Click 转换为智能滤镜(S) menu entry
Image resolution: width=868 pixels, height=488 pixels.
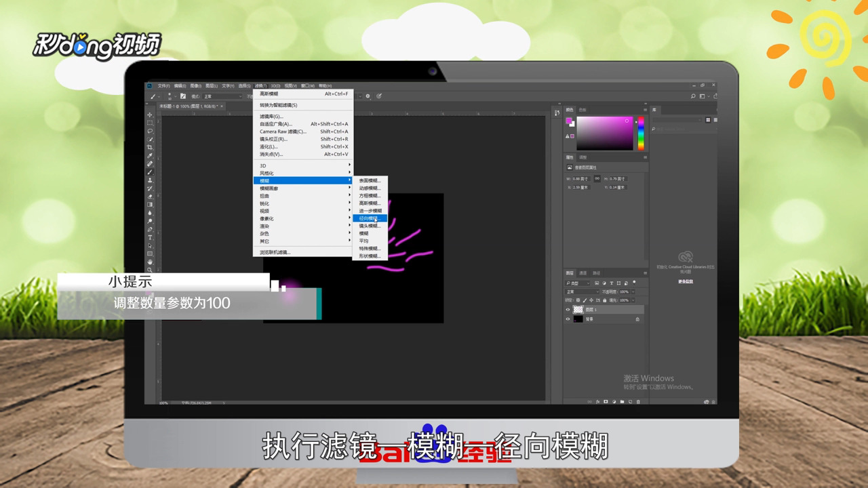pyautogui.click(x=303, y=105)
